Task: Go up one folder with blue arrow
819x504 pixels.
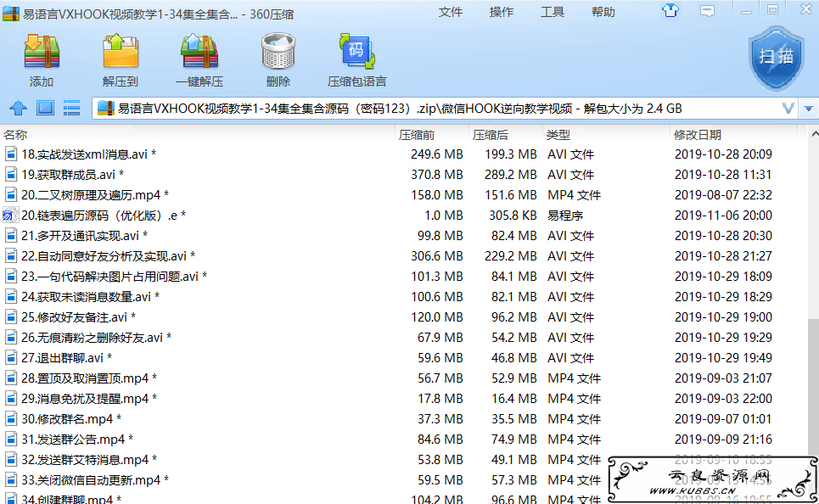Action: pos(19,108)
